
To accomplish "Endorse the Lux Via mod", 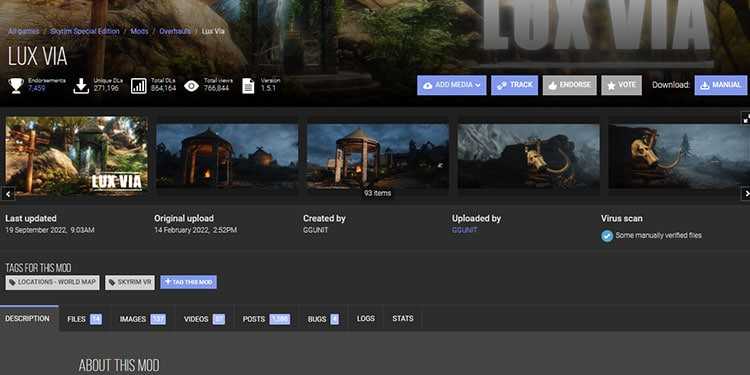I will [x=570, y=85].
